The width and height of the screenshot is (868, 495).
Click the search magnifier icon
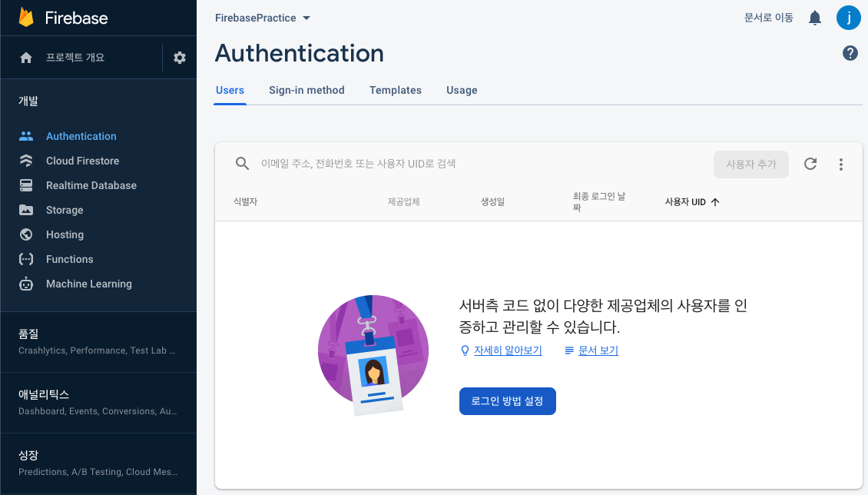click(242, 164)
